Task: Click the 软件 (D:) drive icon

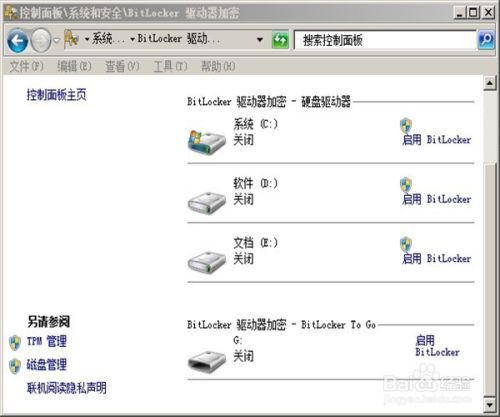Action: (207, 202)
